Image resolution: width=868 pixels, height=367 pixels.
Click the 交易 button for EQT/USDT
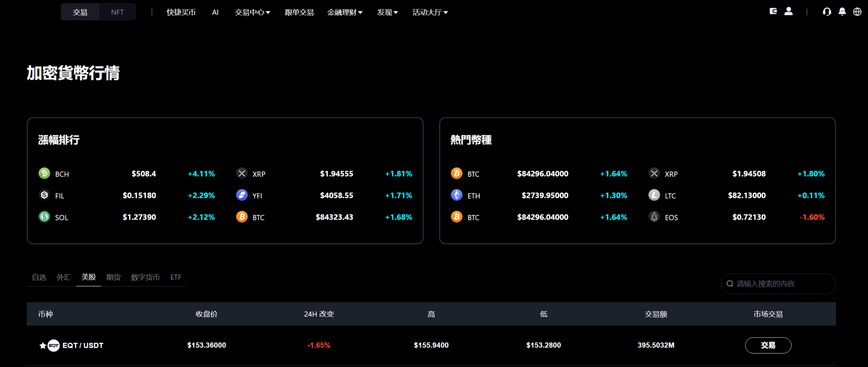click(768, 345)
